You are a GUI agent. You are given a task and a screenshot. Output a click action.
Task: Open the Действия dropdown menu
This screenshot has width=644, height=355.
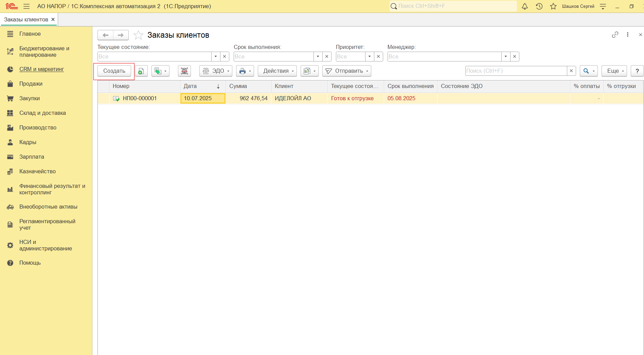277,71
